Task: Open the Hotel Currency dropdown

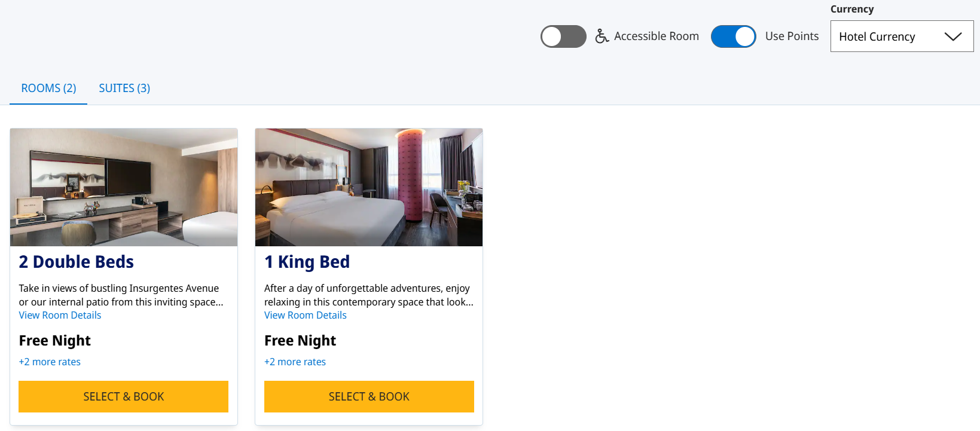Action: (902, 36)
